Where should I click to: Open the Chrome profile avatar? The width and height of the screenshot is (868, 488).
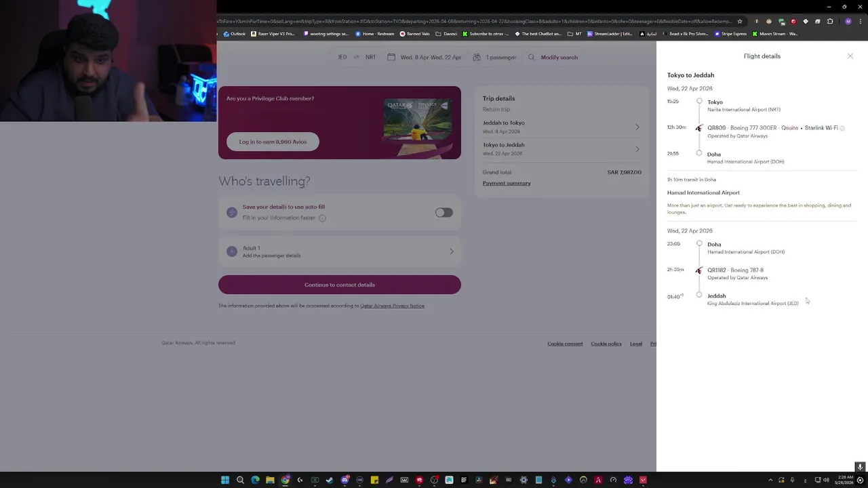[848, 21]
